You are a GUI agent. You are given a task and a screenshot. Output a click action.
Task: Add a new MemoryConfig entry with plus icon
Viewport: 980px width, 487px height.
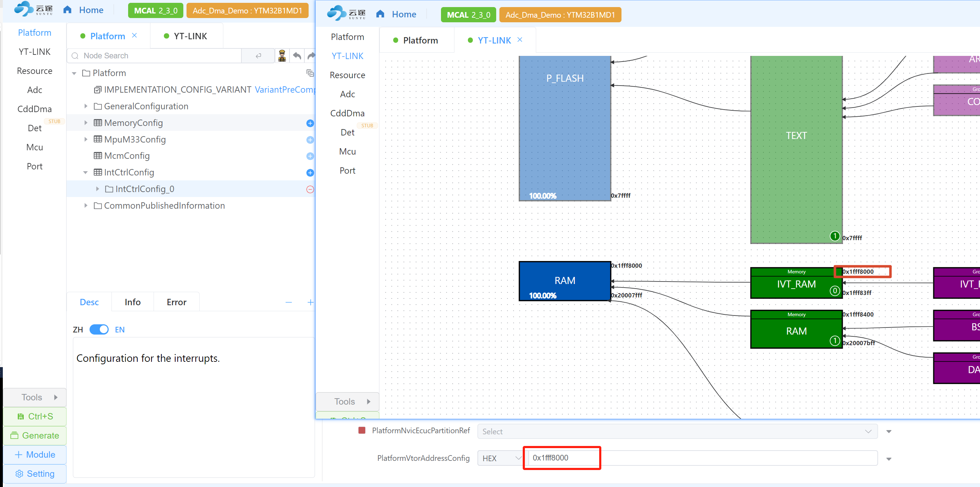[x=310, y=123]
